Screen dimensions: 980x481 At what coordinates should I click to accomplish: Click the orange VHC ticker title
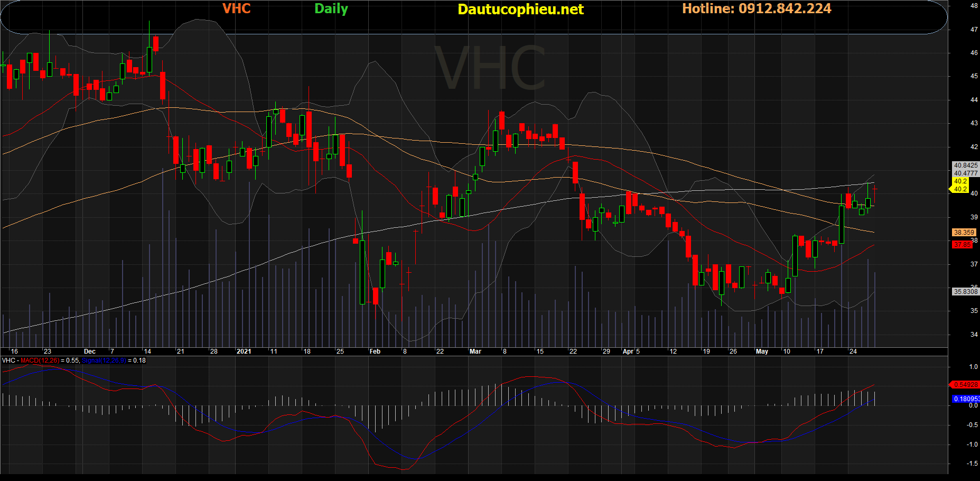click(236, 8)
